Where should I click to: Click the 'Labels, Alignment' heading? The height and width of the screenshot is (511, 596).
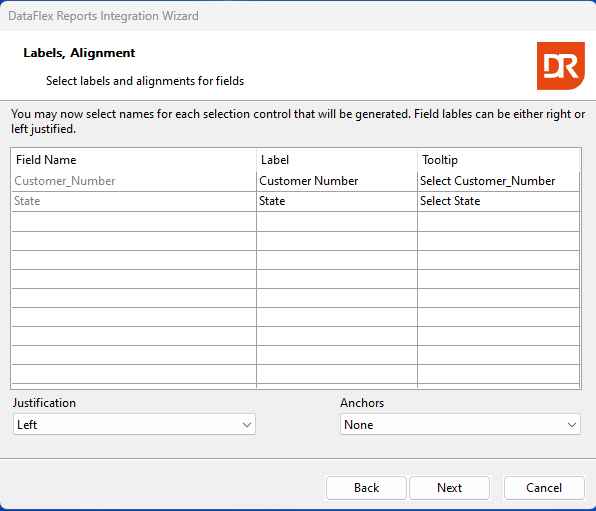(x=79, y=53)
